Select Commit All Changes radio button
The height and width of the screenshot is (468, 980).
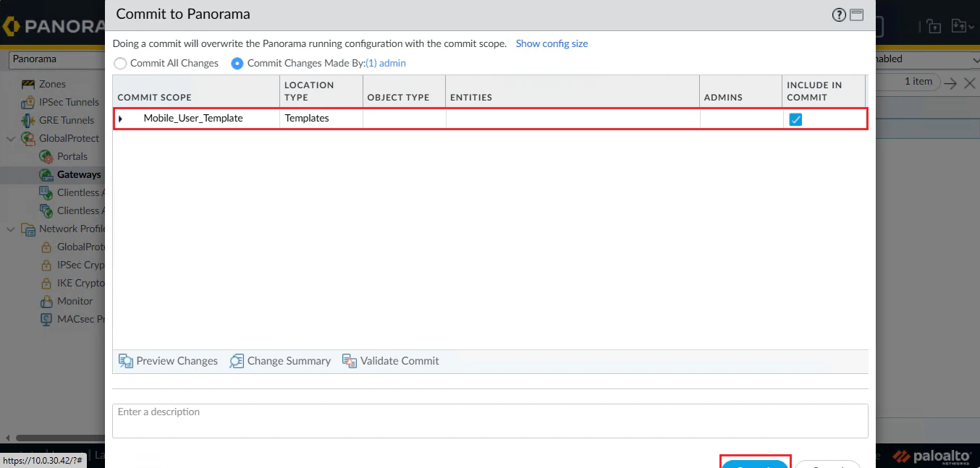coord(120,64)
